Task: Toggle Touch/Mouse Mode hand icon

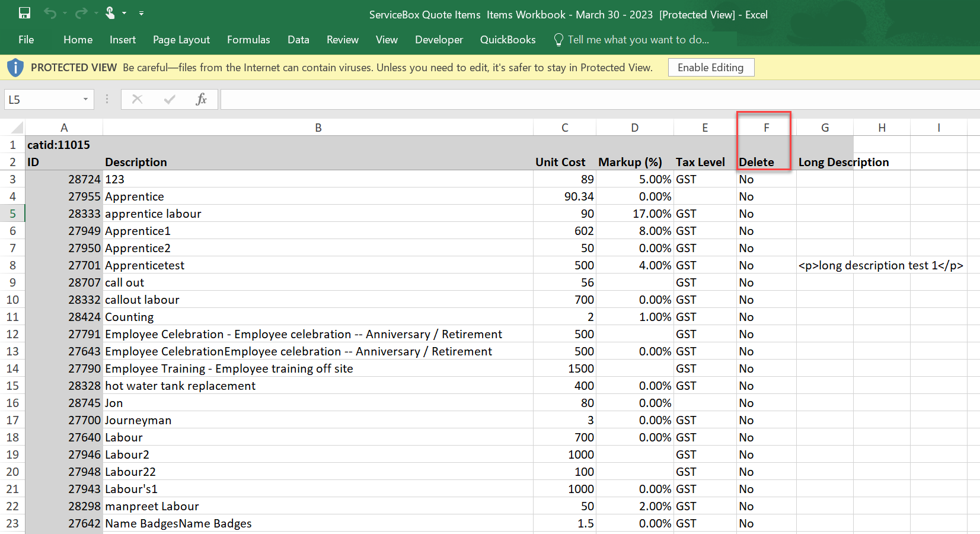Action: click(110, 13)
